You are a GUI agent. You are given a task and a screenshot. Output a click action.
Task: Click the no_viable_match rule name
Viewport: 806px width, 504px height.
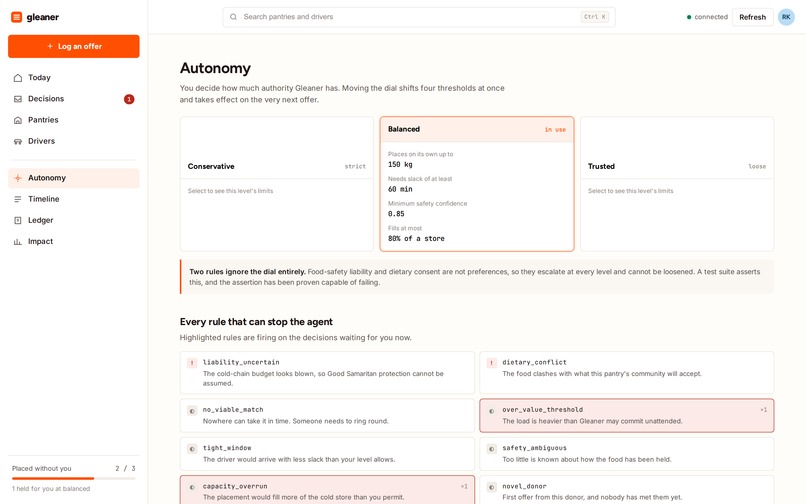233,410
